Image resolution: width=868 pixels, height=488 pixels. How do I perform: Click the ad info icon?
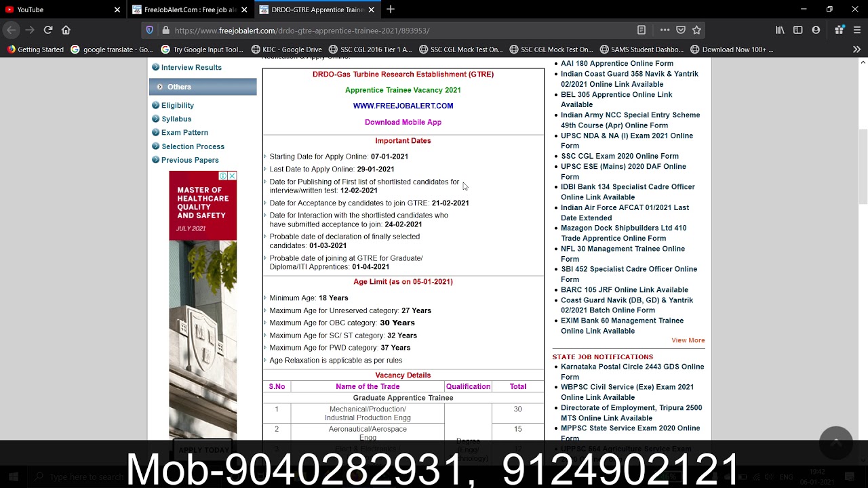pos(222,176)
